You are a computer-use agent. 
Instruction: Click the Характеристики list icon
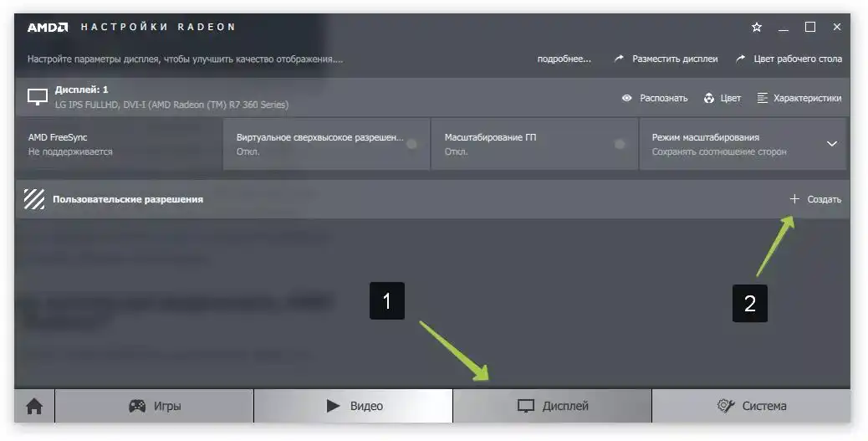pos(762,98)
